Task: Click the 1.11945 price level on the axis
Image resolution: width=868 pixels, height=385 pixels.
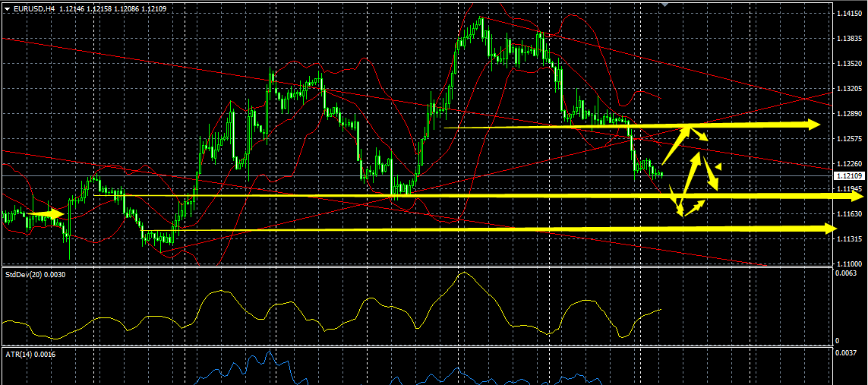Action: [x=848, y=188]
